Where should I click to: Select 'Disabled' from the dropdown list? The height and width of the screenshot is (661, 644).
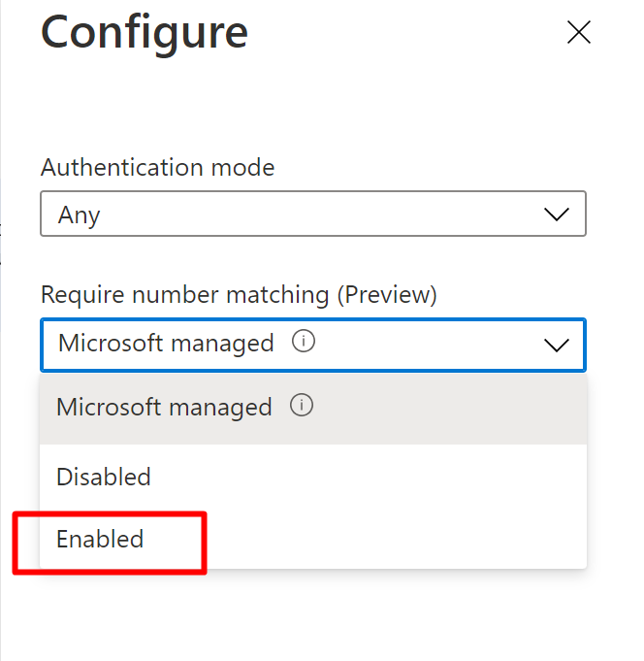[x=104, y=477]
